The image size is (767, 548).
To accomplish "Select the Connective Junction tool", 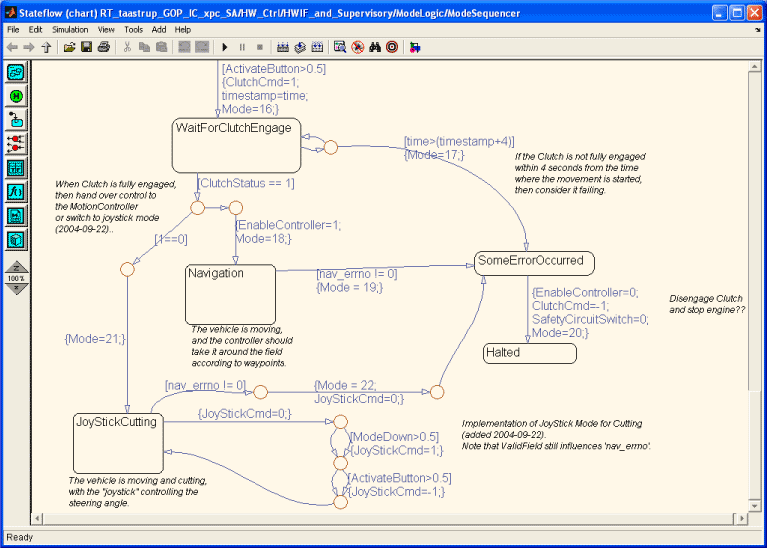I will (17, 144).
